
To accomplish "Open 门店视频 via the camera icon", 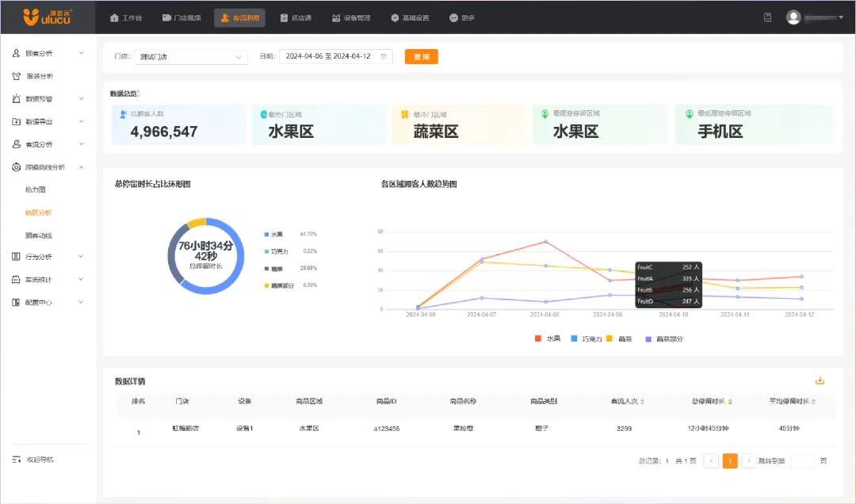I will point(167,17).
